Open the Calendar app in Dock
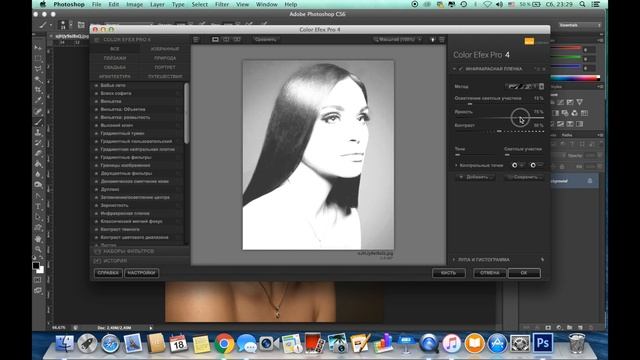The height and width of the screenshot is (360, 640). coord(178,344)
